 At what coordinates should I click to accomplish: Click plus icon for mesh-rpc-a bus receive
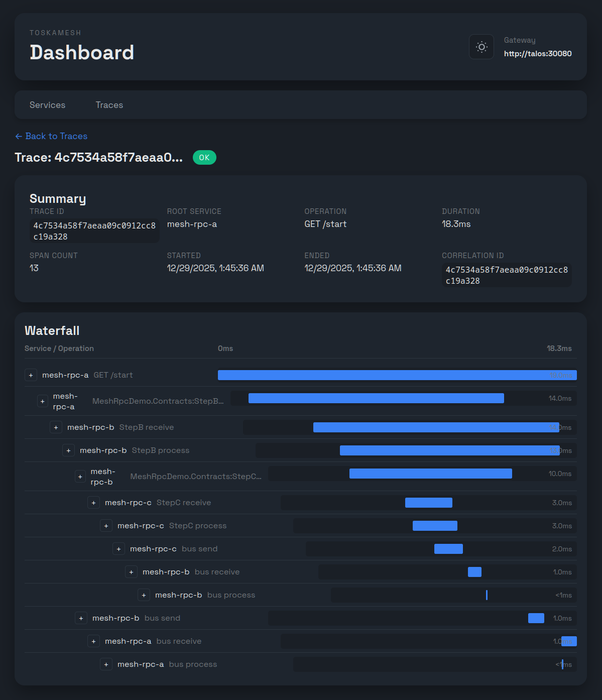click(94, 641)
